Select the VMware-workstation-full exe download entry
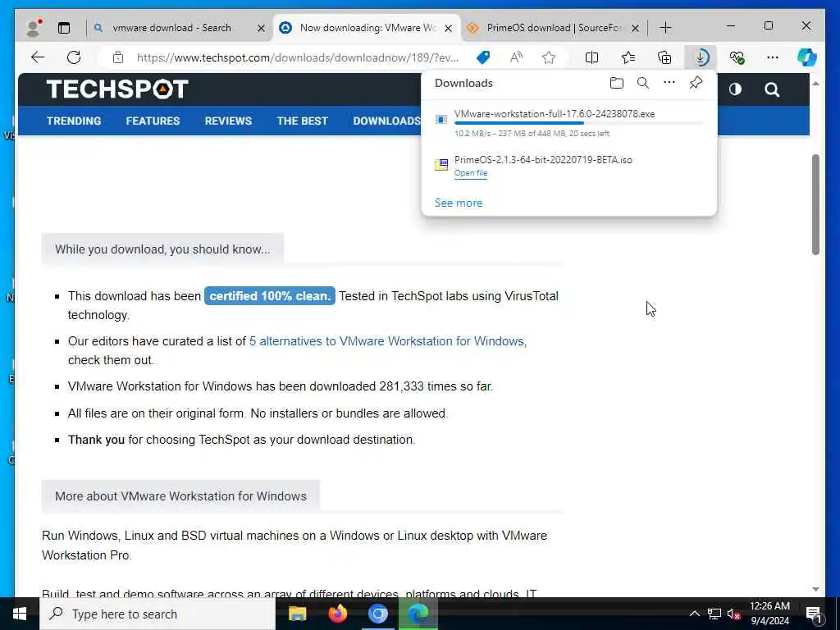840x630 pixels. coord(569,123)
